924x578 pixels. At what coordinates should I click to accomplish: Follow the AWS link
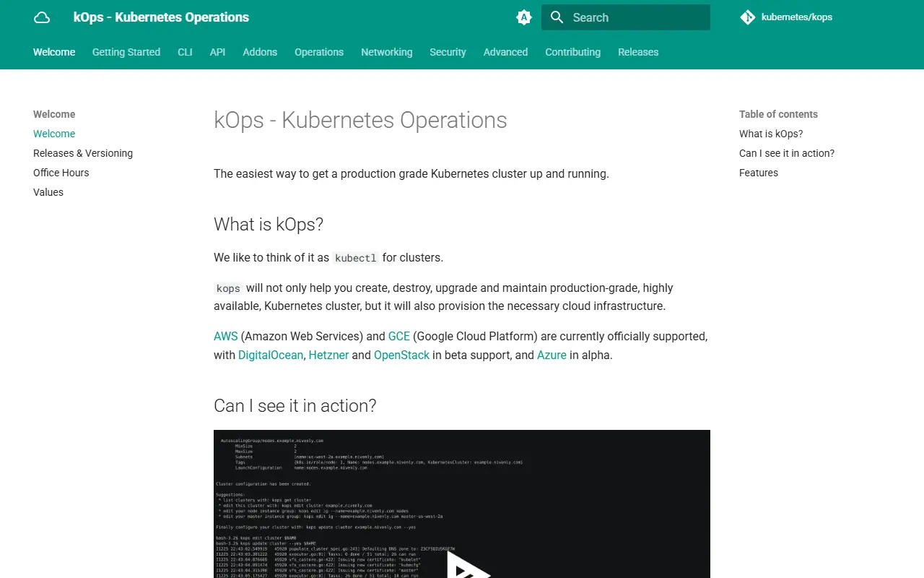click(226, 336)
